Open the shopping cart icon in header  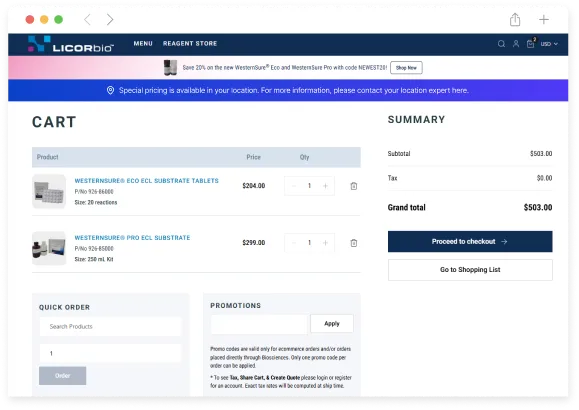[531, 44]
